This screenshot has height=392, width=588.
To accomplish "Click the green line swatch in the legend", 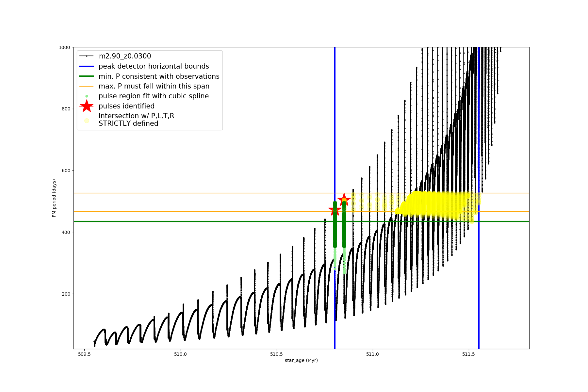I will click(87, 76).
